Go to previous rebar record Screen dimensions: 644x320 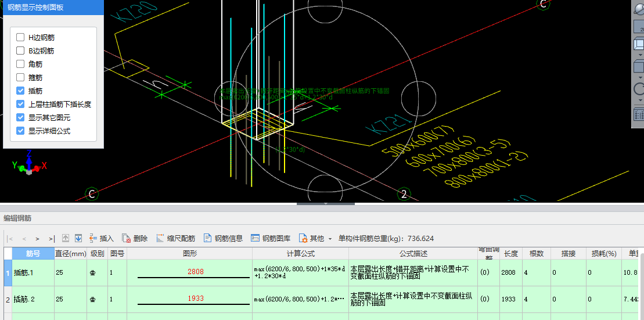pos(24,239)
